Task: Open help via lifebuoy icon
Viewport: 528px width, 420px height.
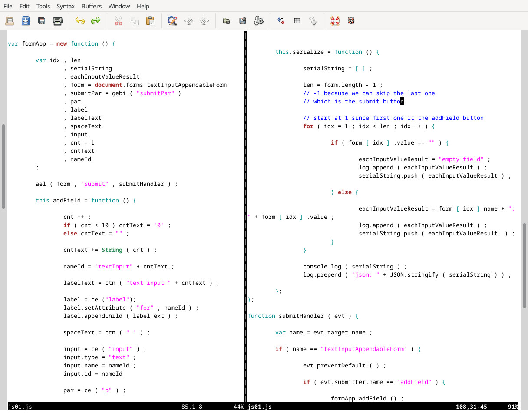Action: [335, 21]
